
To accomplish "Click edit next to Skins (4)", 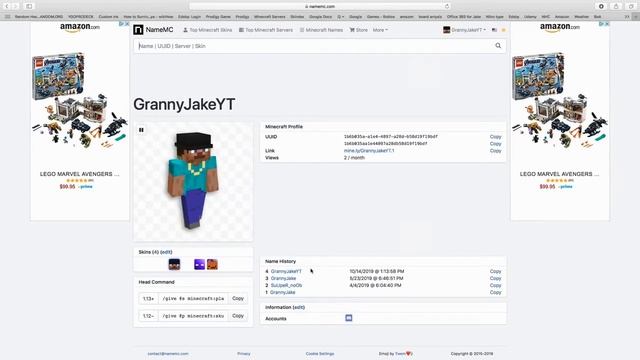I will pyautogui.click(x=166, y=252).
